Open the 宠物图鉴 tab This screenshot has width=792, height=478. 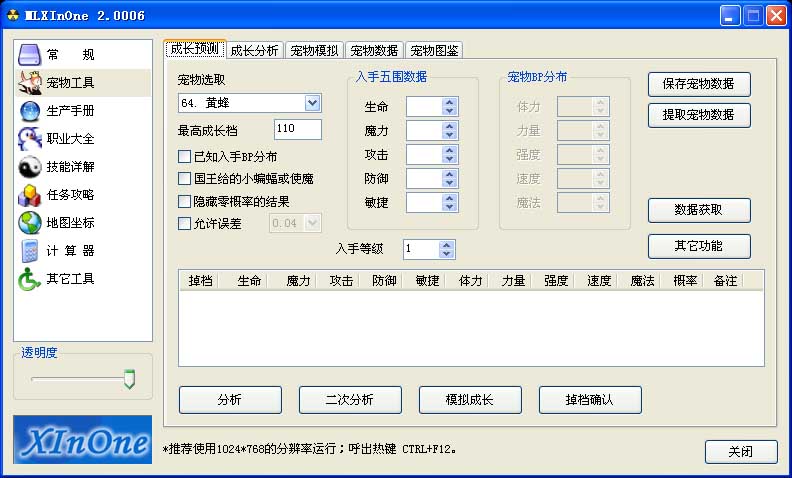434,50
